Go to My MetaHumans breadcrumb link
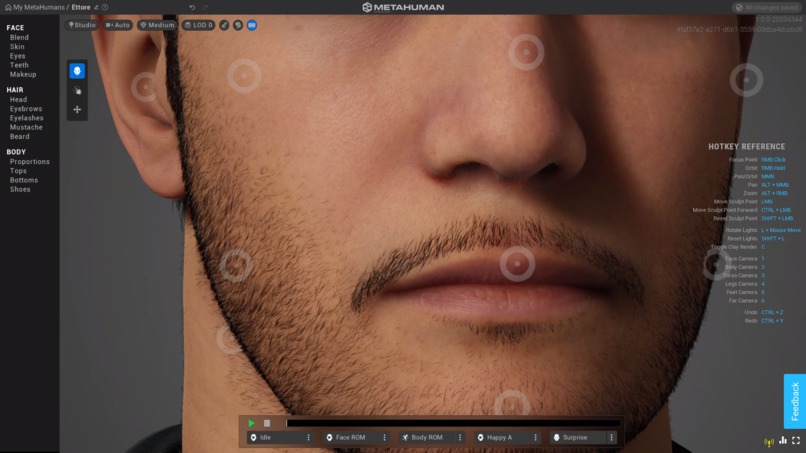The image size is (806, 453). coord(39,7)
